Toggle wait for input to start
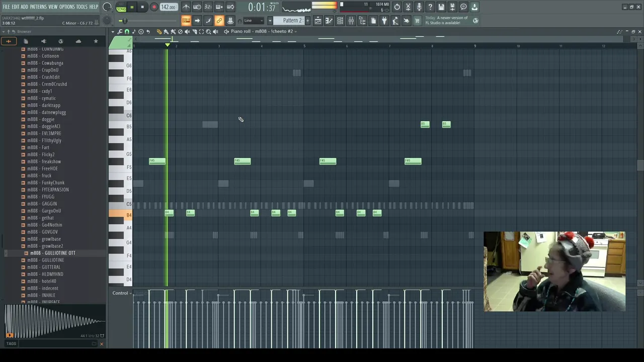 (x=197, y=7)
